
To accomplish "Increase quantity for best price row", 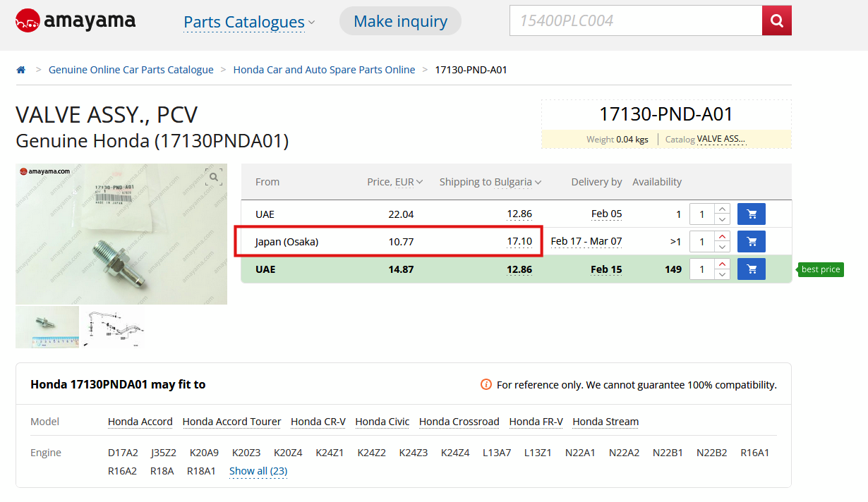I will coord(722,264).
